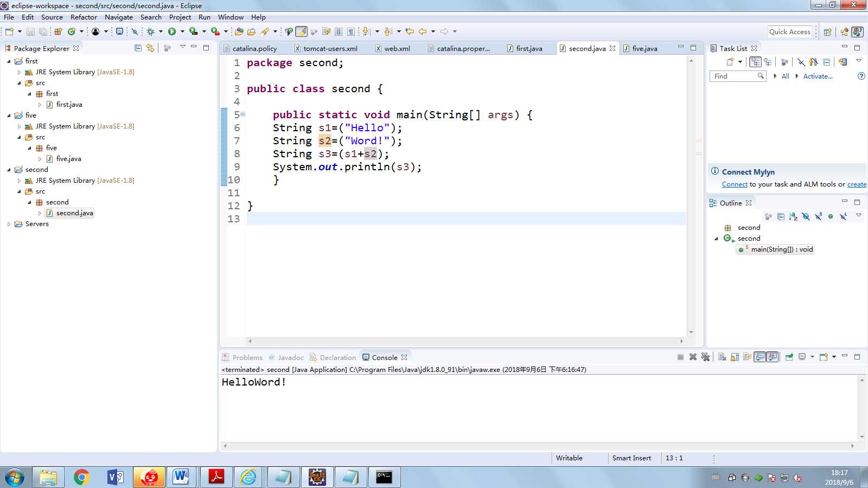The height and width of the screenshot is (488, 868).
Task: Click the Last Edit Location icon
Action: [x=410, y=31]
